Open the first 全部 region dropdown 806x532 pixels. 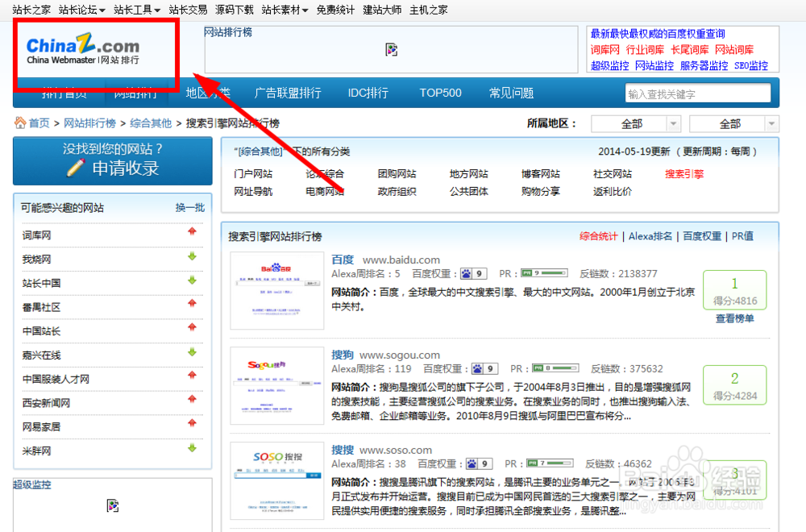coord(636,124)
